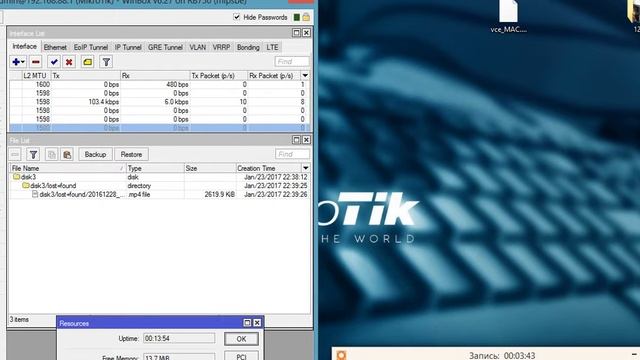The height and width of the screenshot is (360, 640).
Task: Sort by L2 MTU column header
Action: coord(36,76)
